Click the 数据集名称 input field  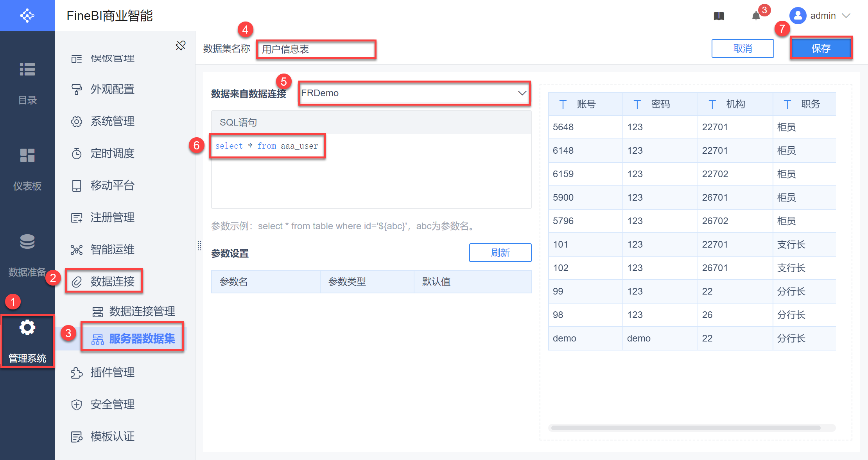(x=316, y=49)
